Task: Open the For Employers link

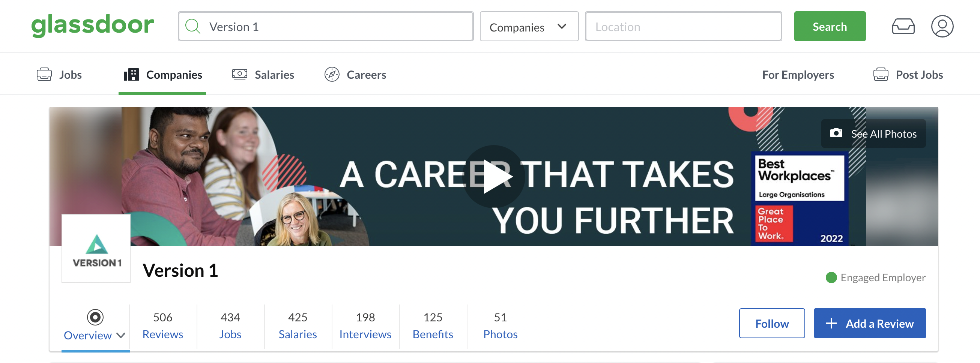Action: [798, 75]
